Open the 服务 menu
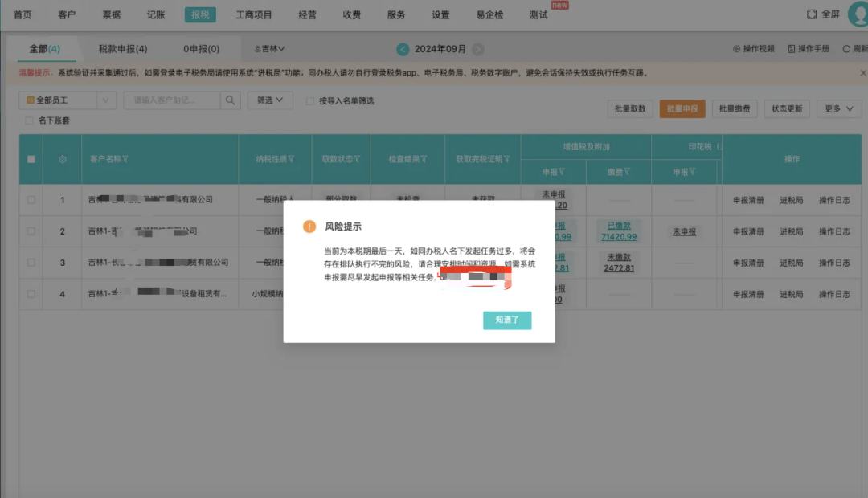 click(396, 15)
